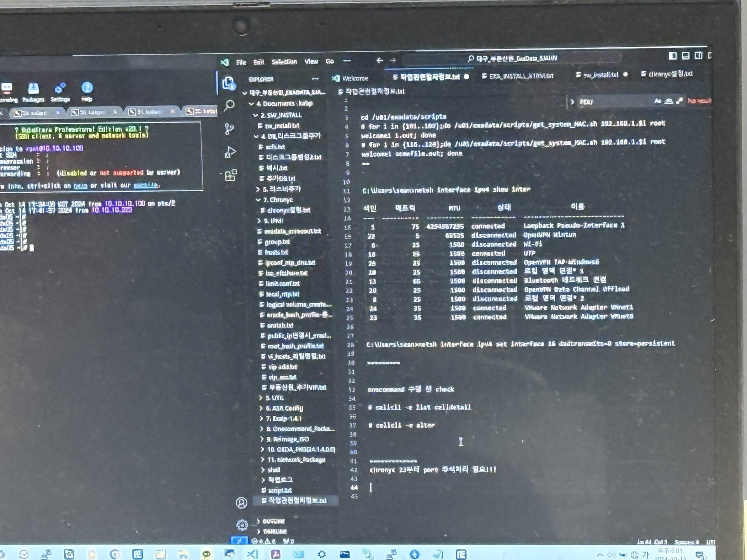Navigate back with the left arrow
747x560 pixels.
coord(379,60)
